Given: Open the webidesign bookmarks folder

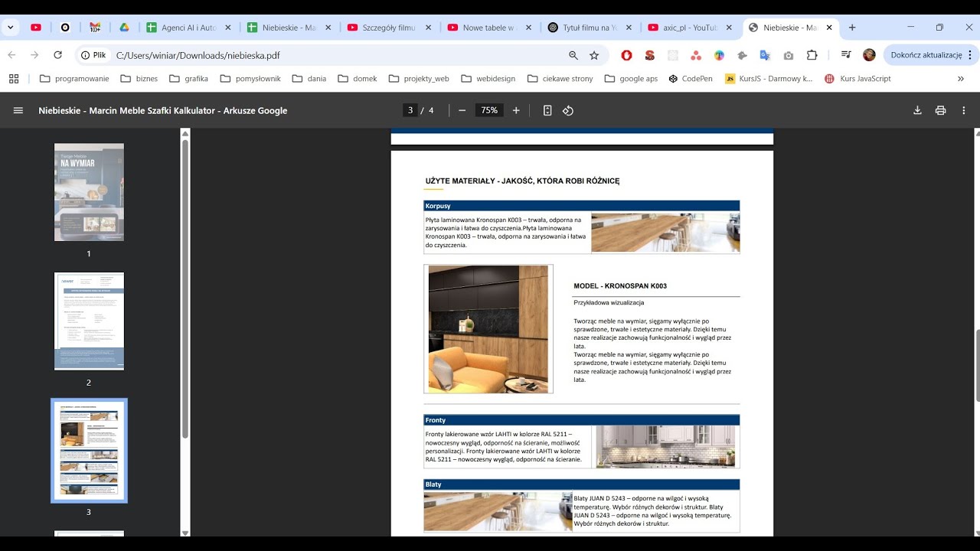Looking at the screenshot, I should [487, 78].
